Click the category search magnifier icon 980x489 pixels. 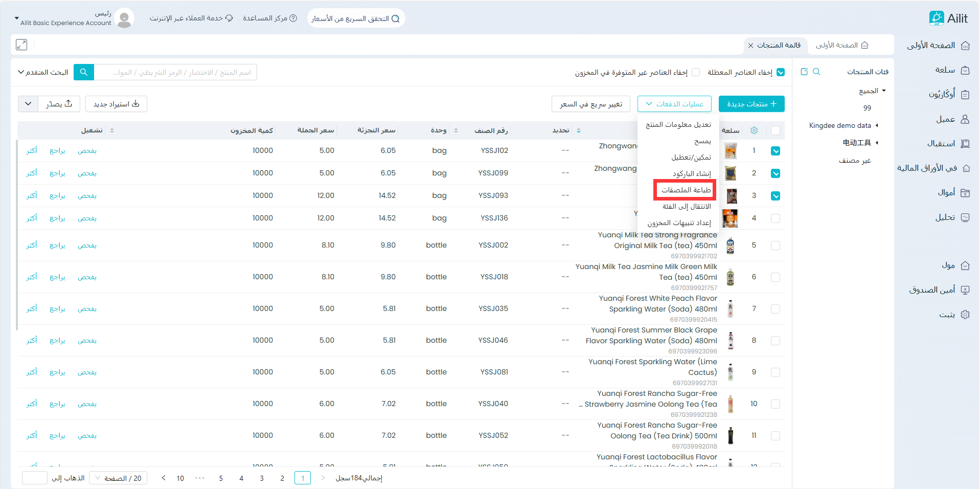coord(816,72)
